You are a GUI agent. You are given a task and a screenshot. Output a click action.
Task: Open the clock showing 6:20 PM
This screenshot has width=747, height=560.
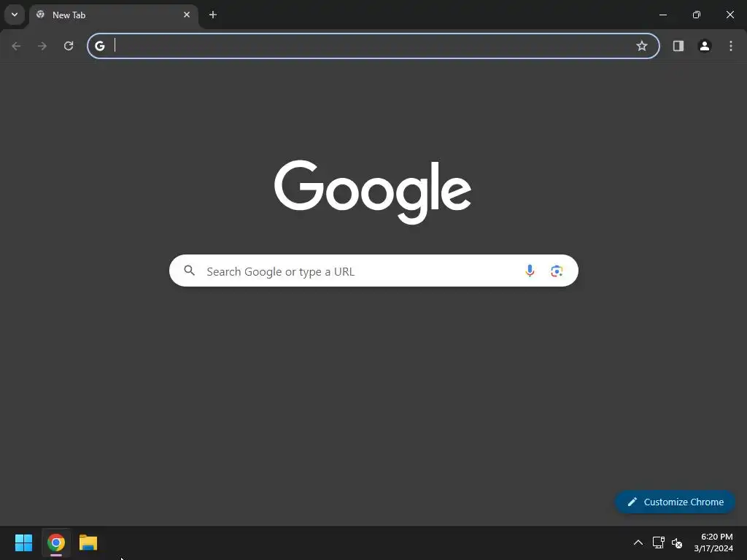713,542
